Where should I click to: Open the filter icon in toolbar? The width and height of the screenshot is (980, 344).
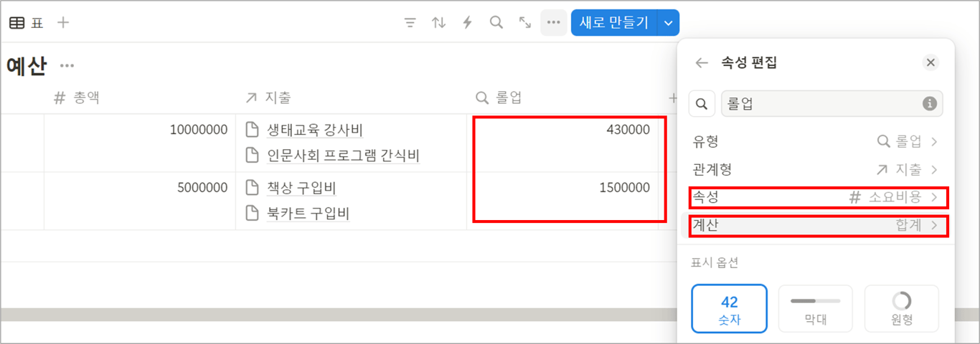pyautogui.click(x=410, y=23)
